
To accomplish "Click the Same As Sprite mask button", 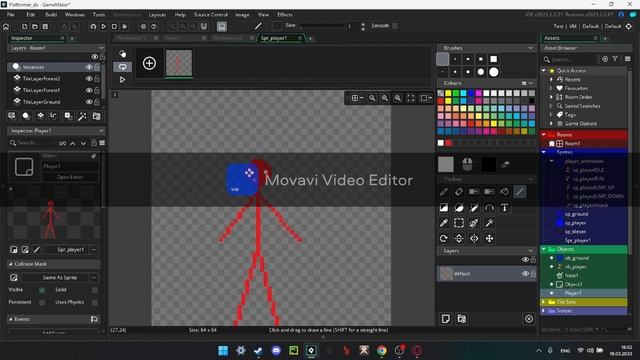I will point(60,278).
